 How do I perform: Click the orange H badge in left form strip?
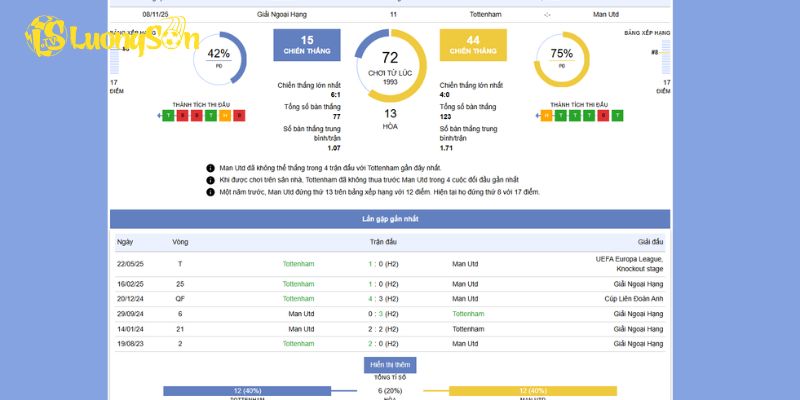point(225,116)
